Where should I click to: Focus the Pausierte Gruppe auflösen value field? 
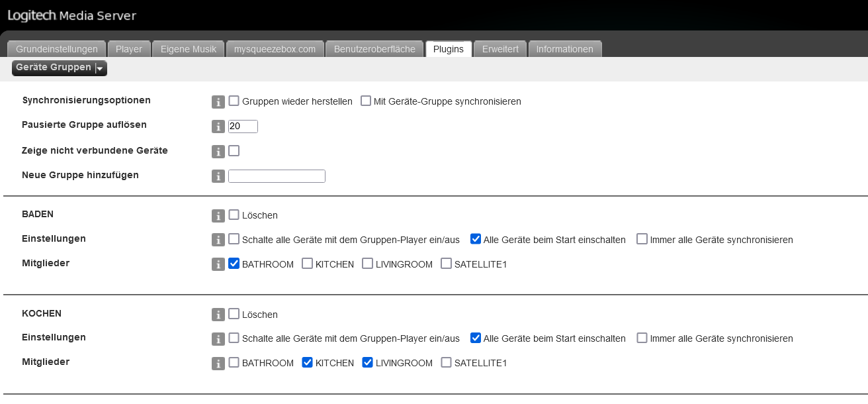(x=243, y=126)
